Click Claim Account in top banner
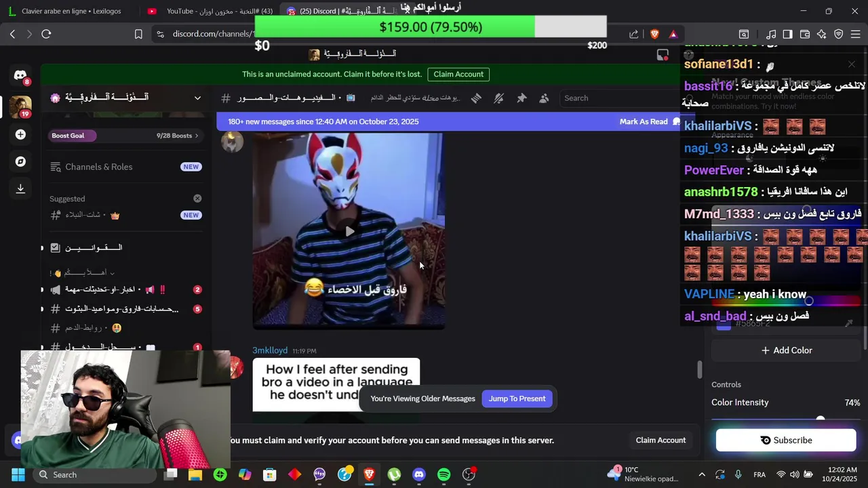The image size is (868, 488). tap(458, 74)
